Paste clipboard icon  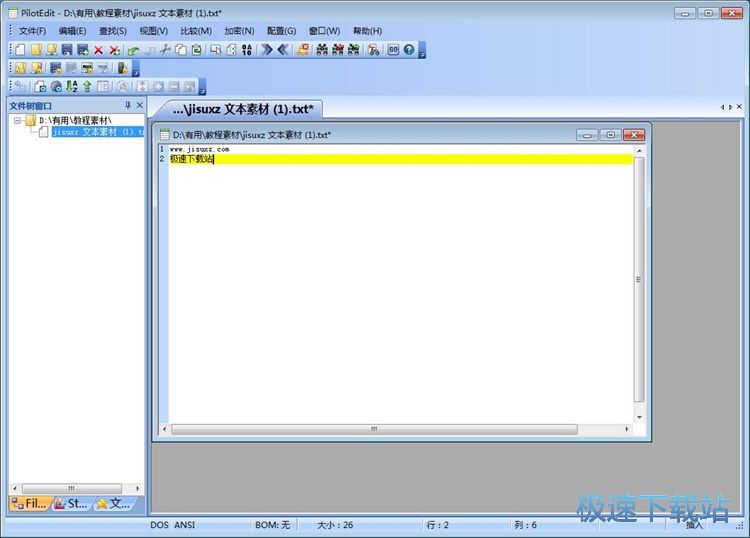(x=197, y=50)
